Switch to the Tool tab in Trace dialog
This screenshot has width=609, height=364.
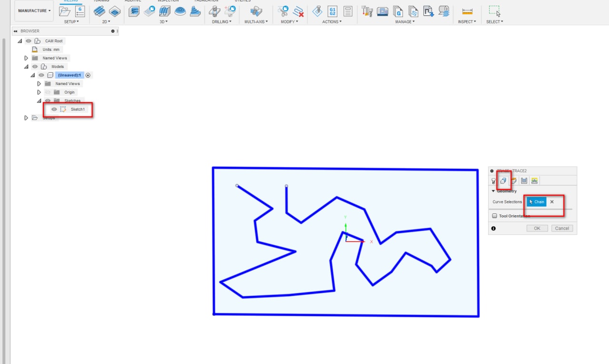point(494,181)
